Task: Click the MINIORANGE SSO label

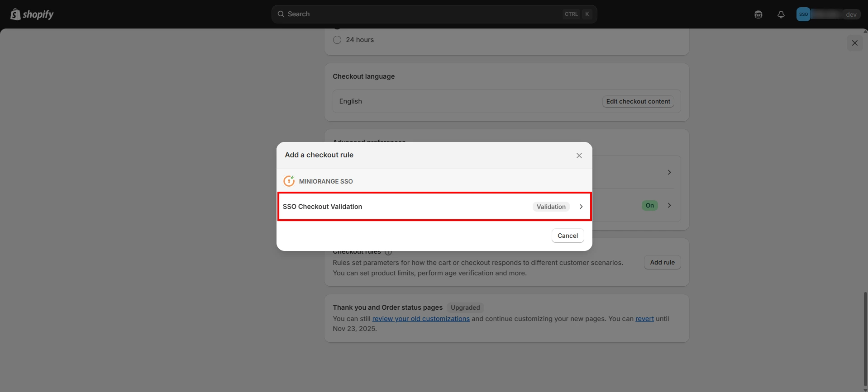Action: [326, 181]
